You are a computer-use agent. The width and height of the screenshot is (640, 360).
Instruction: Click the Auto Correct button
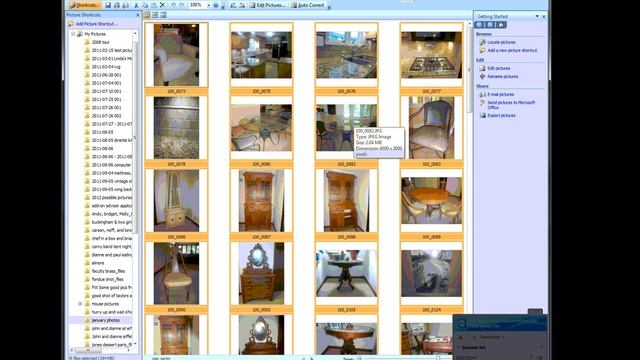pos(307,5)
